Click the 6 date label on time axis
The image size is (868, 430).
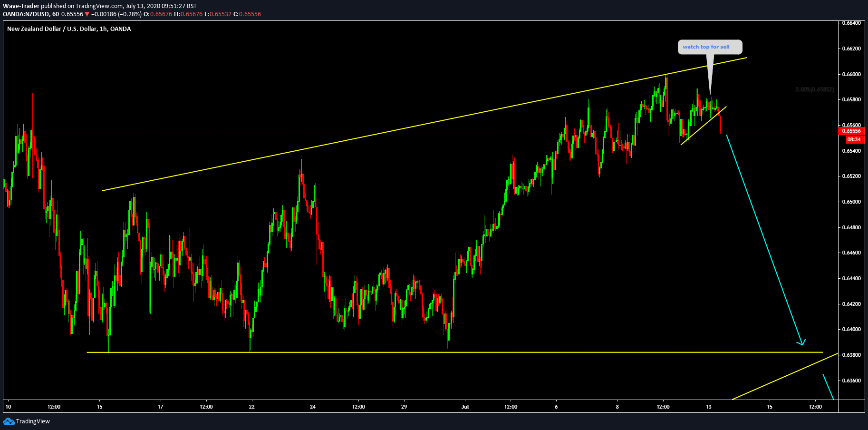click(x=556, y=407)
